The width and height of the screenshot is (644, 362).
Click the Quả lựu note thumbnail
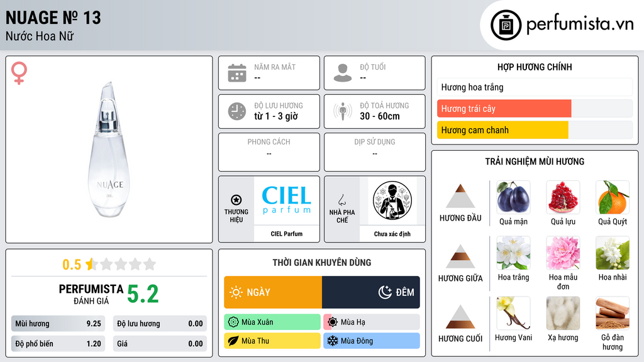pos(563,197)
